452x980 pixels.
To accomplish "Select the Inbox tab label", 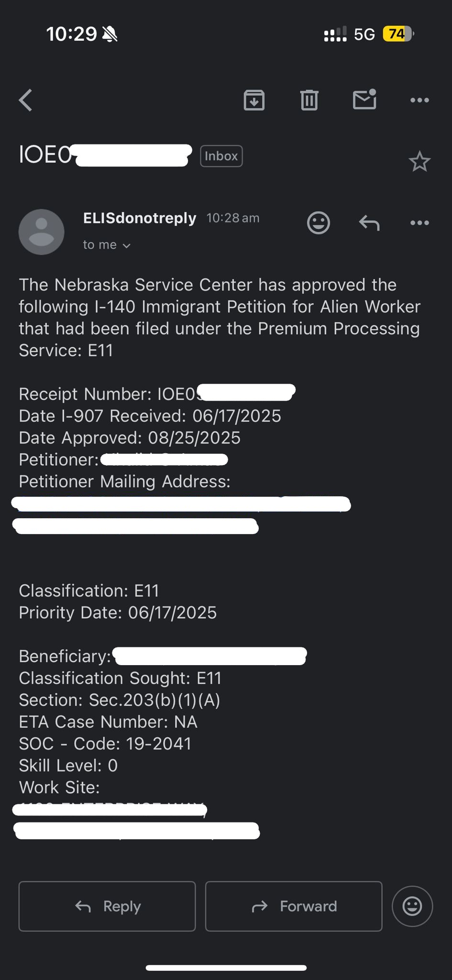I will click(x=221, y=156).
